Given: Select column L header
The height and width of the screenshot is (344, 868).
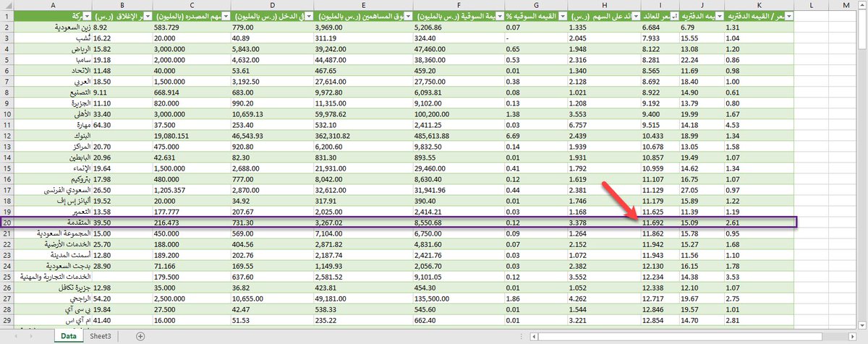Looking at the screenshot, I should click(x=812, y=6).
